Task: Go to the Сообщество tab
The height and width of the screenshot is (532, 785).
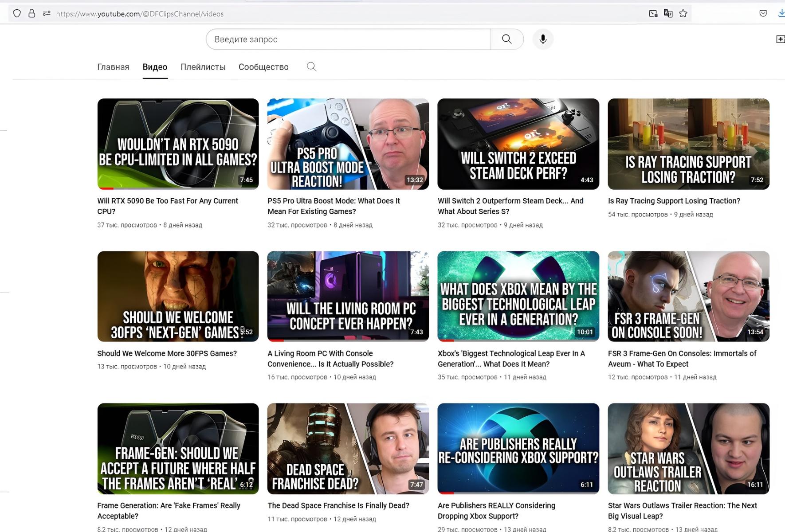Action: click(x=263, y=67)
